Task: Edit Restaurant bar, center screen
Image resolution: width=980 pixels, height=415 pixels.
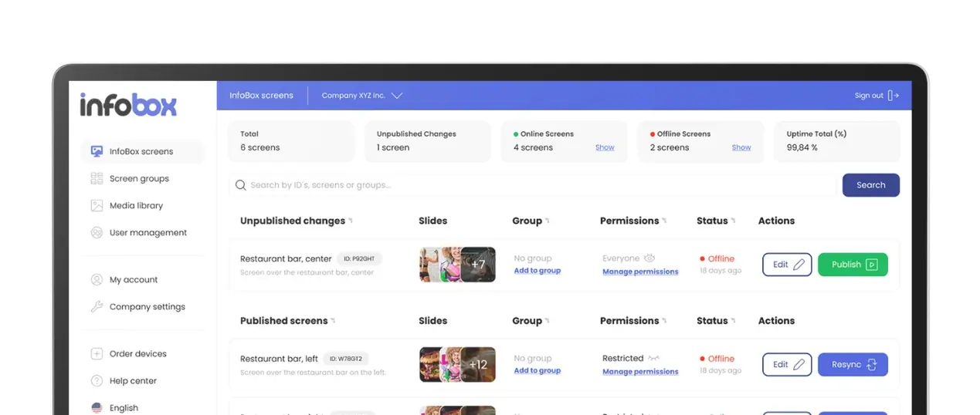Action: [x=787, y=265]
